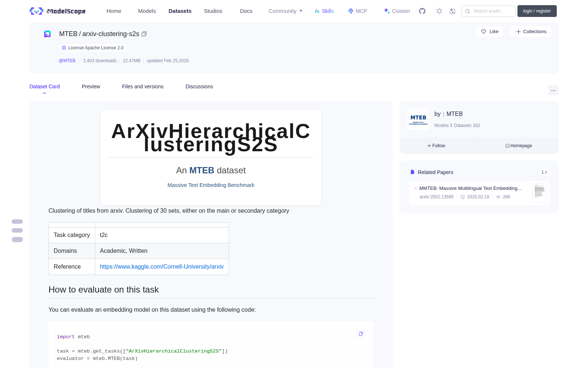
Task: Click the Apache License 2.0 tag
Action: pyautogui.click(x=92, y=48)
